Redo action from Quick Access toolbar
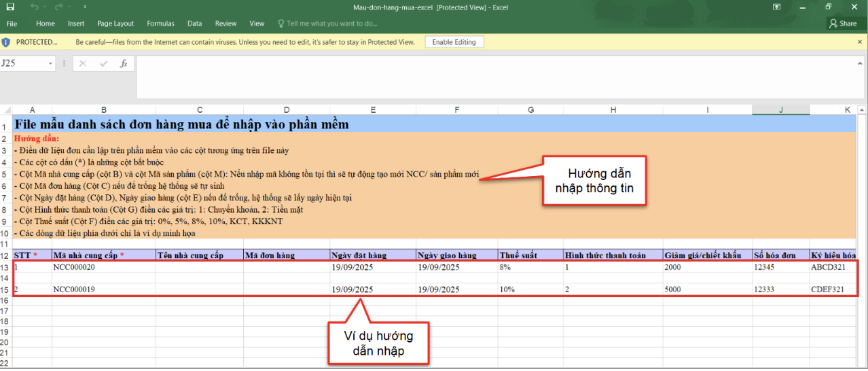 (59, 7)
